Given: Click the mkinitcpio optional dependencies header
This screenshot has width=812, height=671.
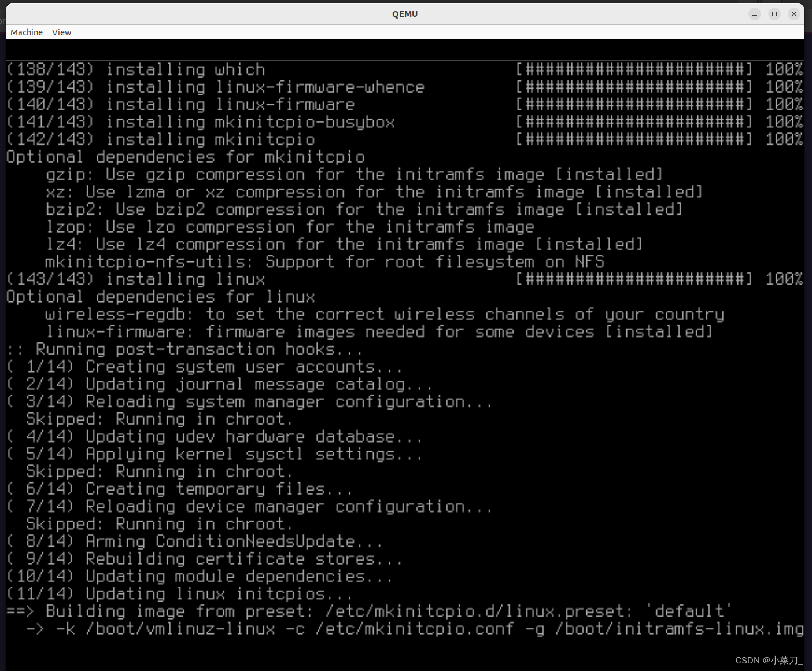Looking at the screenshot, I should [185, 157].
